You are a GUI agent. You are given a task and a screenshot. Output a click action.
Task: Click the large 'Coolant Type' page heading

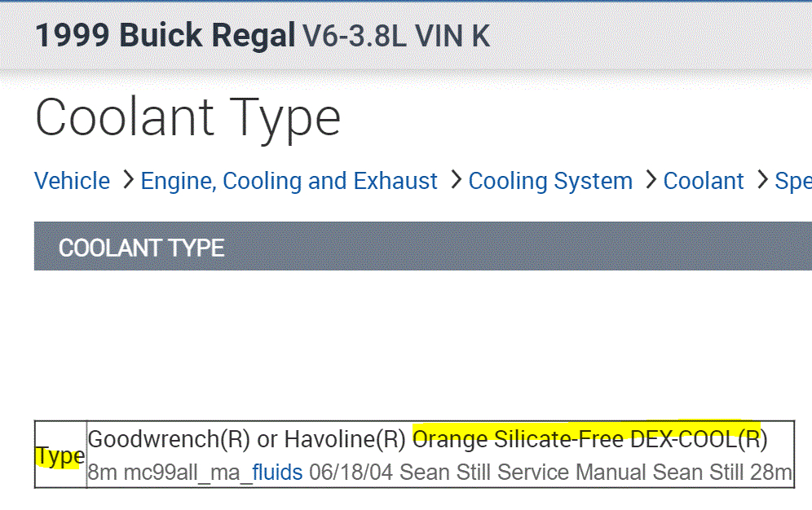coord(188,117)
